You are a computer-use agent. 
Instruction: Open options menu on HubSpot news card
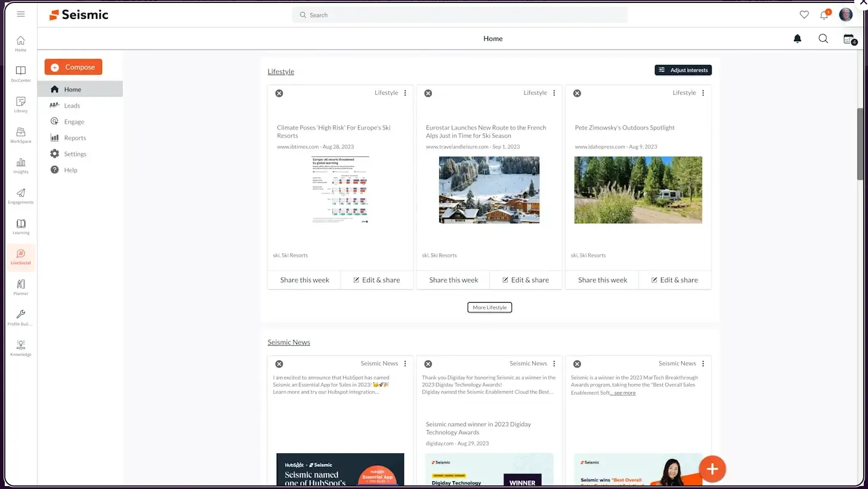click(x=405, y=364)
